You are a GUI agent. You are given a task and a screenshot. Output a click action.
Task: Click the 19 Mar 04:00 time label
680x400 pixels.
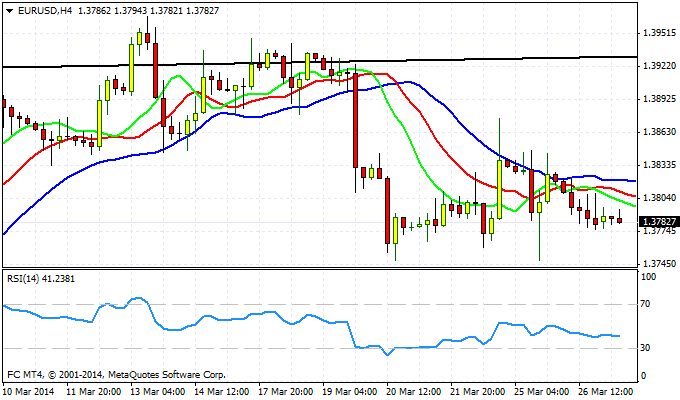tap(350, 391)
